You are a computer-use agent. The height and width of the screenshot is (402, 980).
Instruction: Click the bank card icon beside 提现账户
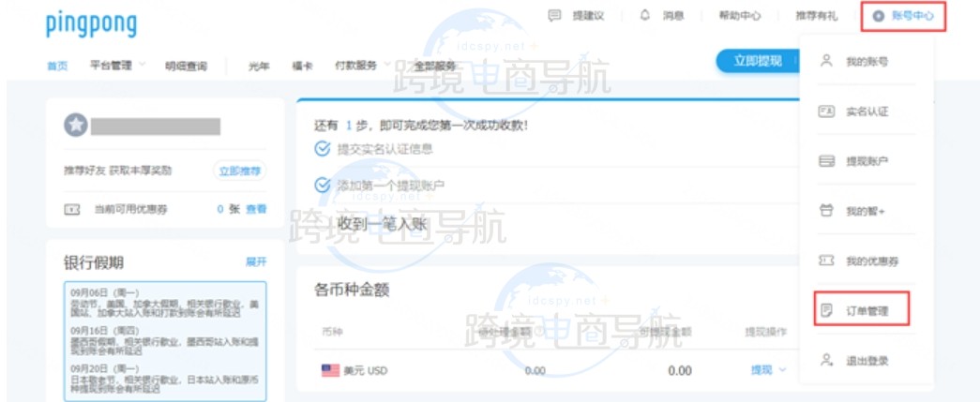pos(826,161)
